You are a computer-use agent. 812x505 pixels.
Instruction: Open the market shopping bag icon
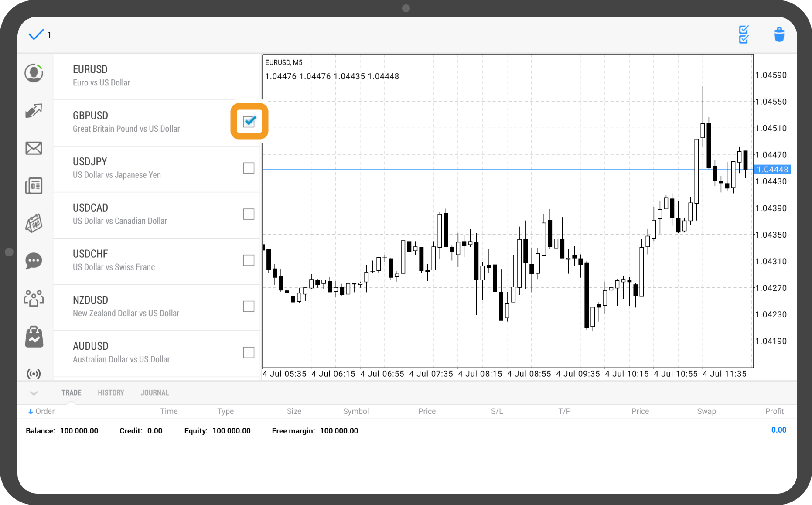pos(34,337)
